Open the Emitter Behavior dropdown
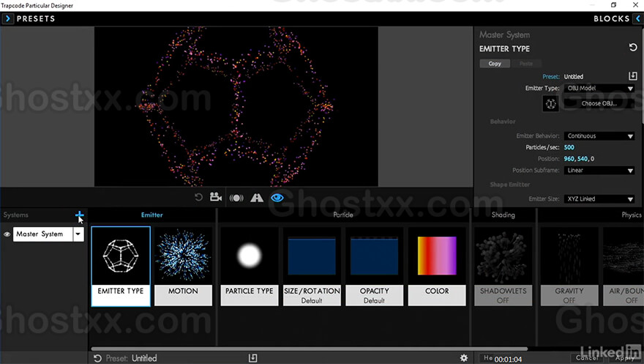Viewport: 644px width, 364px height. 599,136
